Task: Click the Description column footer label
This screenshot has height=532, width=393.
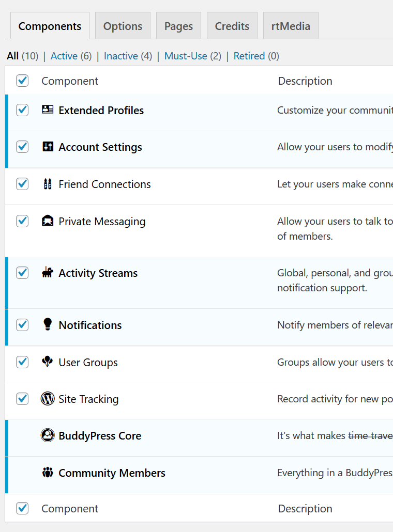Action: [x=305, y=509]
